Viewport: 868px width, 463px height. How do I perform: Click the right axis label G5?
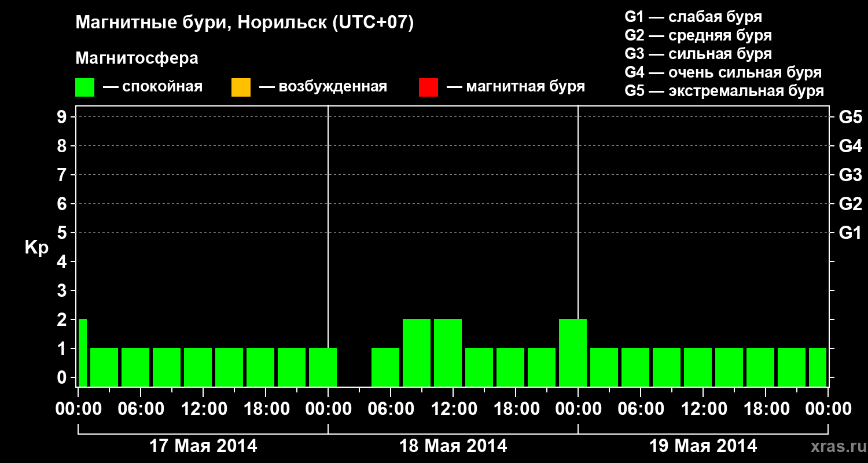point(850,117)
